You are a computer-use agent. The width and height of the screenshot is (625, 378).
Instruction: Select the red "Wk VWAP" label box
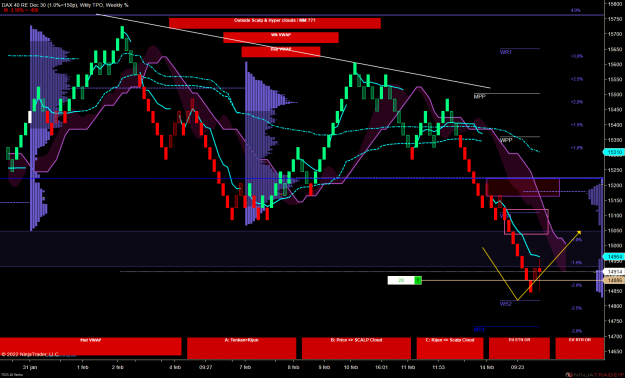[281, 37]
